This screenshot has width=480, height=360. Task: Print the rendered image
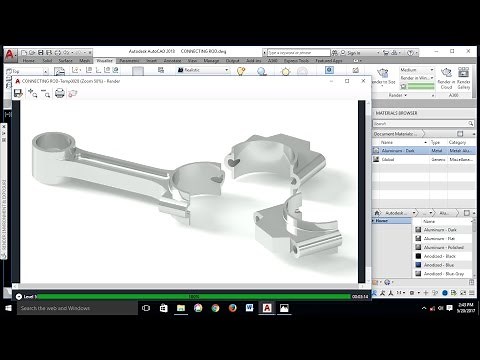(x=60, y=93)
